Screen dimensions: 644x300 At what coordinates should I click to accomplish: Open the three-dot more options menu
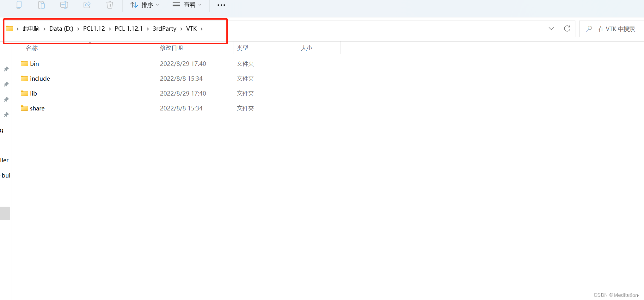221,5
